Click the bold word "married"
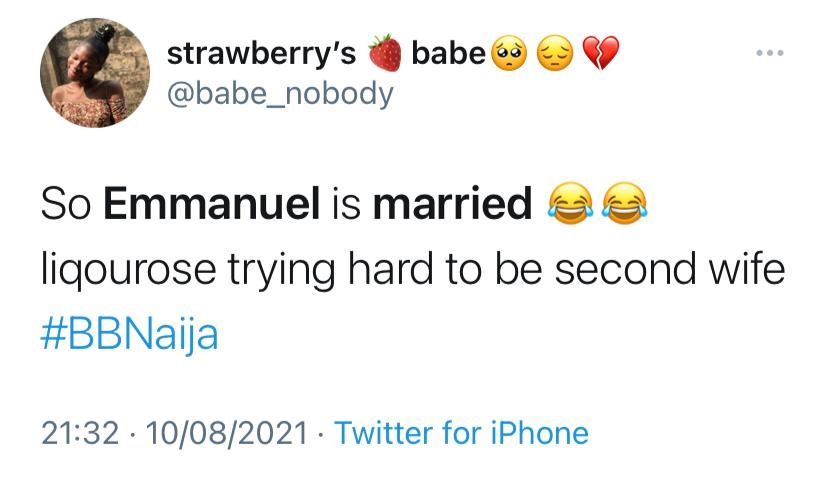 pos(452,205)
